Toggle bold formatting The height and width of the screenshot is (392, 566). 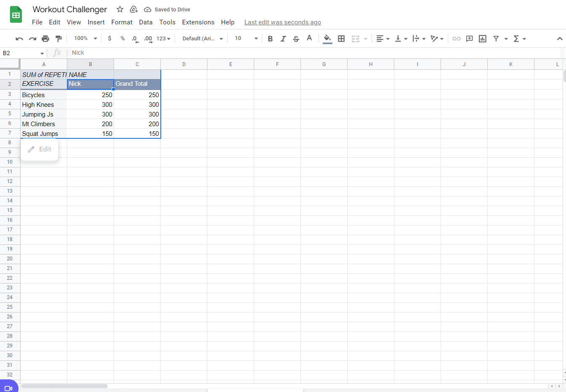click(x=270, y=39)
